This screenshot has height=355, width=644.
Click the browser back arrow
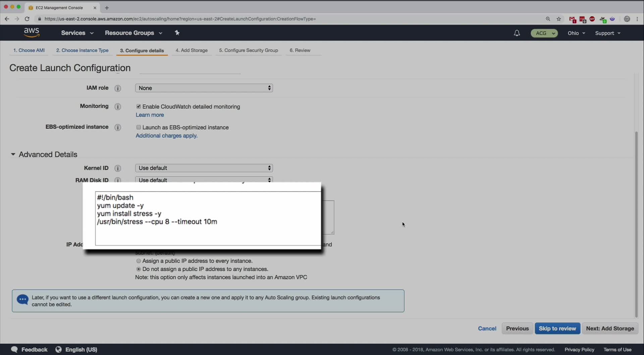coord(7,19)
